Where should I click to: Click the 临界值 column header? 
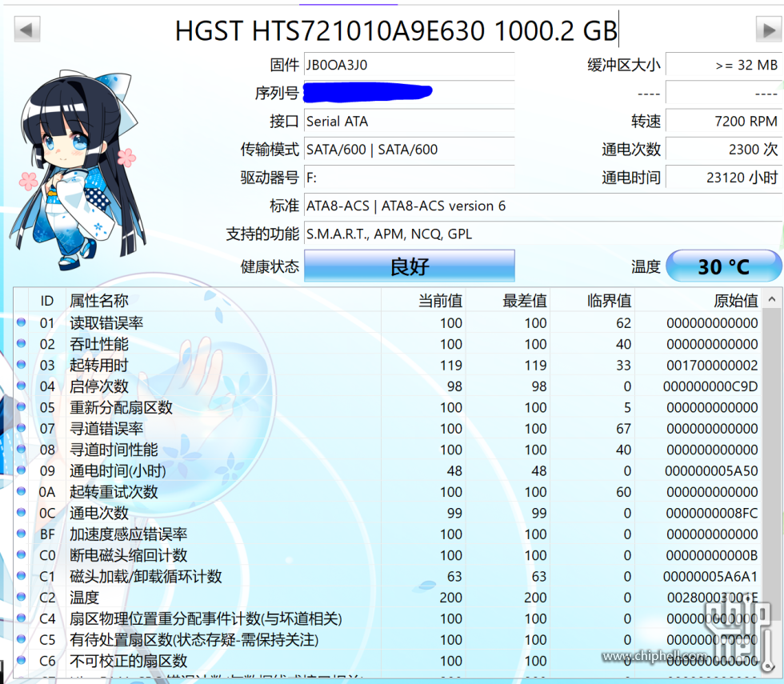pyautogui.click(x=592, y=301)
